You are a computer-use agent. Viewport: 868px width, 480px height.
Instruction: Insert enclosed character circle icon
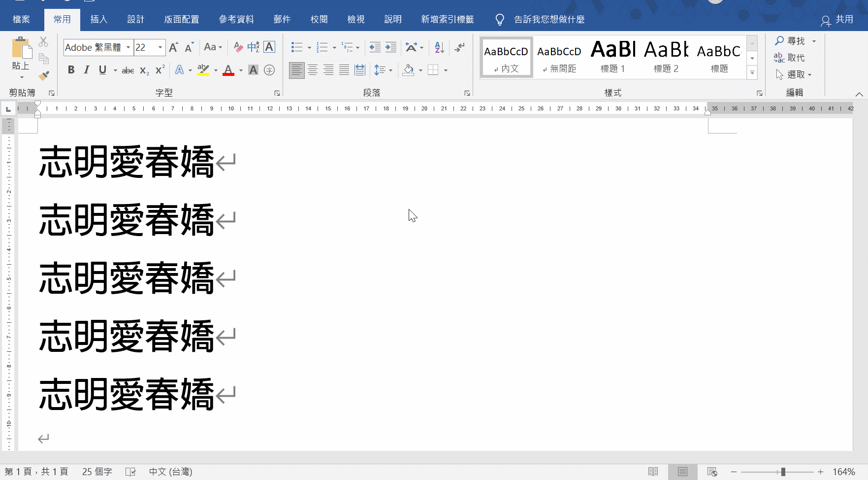point(269,70)
